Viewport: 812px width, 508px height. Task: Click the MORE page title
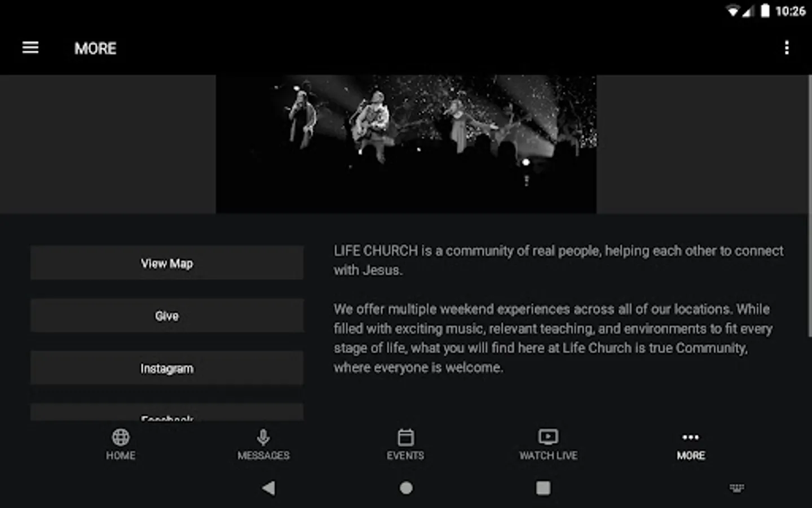[95, 49]
